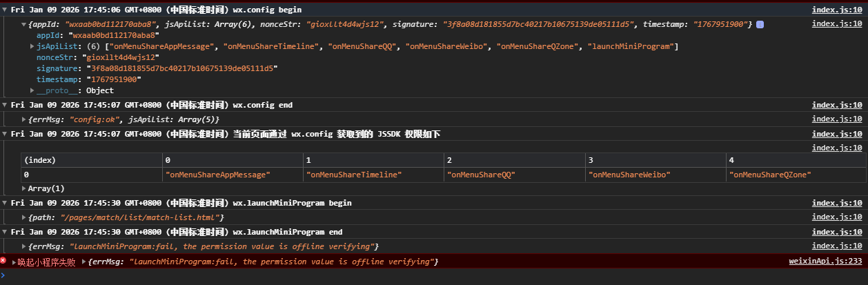868x285 pixels.
Task: Open index.js:10 link on JSSDK 权限如下 row
Action: coord(837,134)
